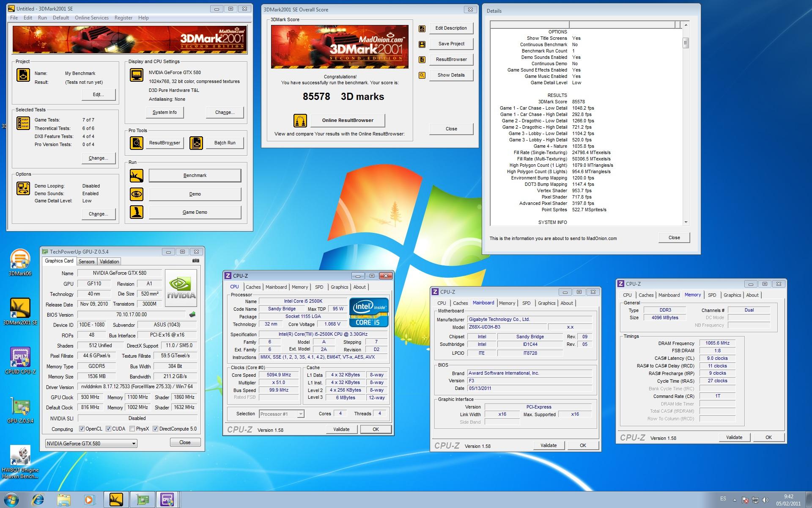Click the ResultBrowser magnifier icon in Pro Tools
This screenshot has height=508, width=812.
tap(137, 143)
